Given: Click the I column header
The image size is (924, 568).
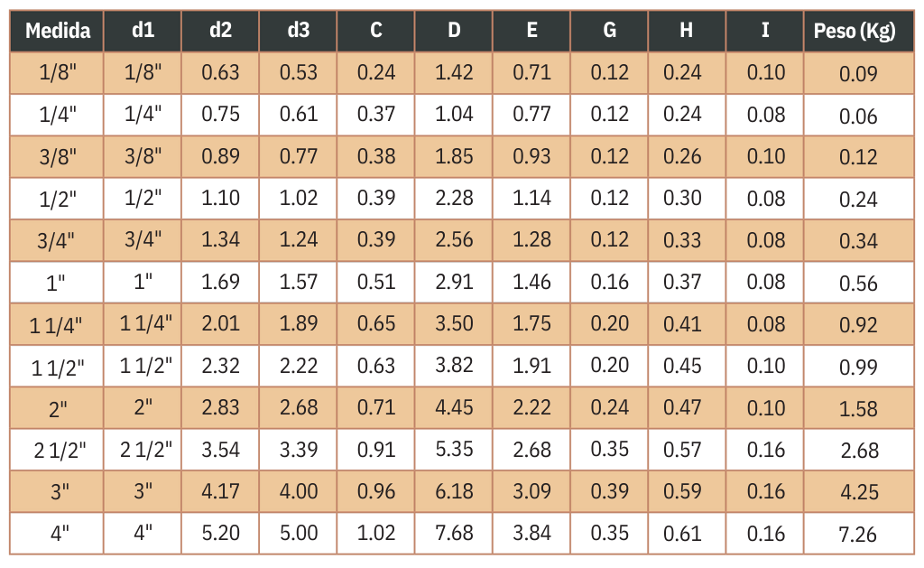Looking at the screenshot, I should 765,31.
